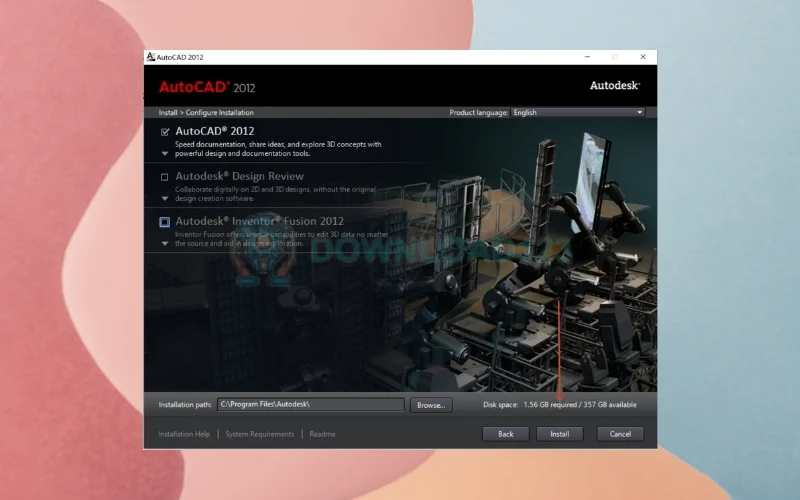The image size is (800, 500).
Task: Expand the AutoCAD 2012 configuration arrow
Action: (165, 155)
